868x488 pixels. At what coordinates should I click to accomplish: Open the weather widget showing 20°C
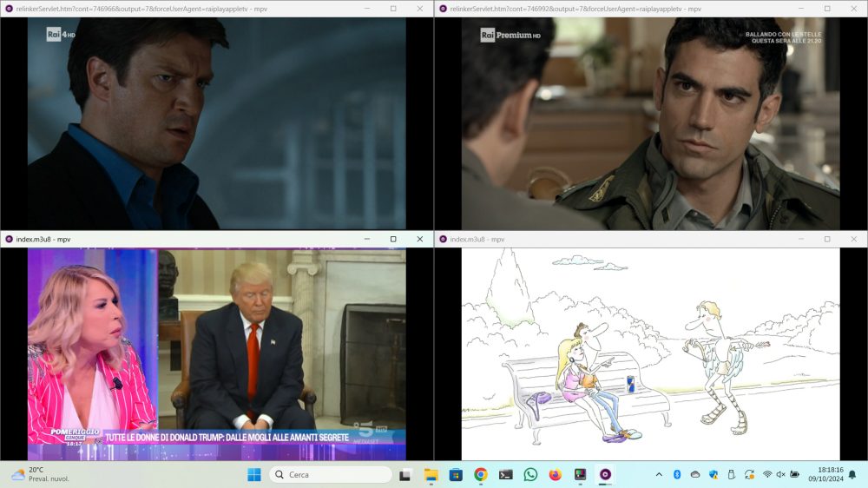[x=40, y=475]
